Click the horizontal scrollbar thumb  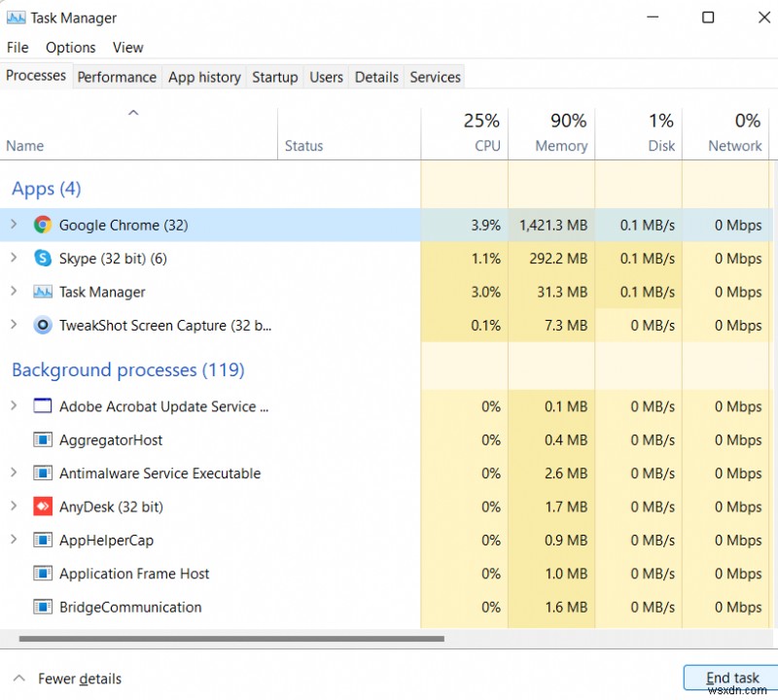point(231,639)
